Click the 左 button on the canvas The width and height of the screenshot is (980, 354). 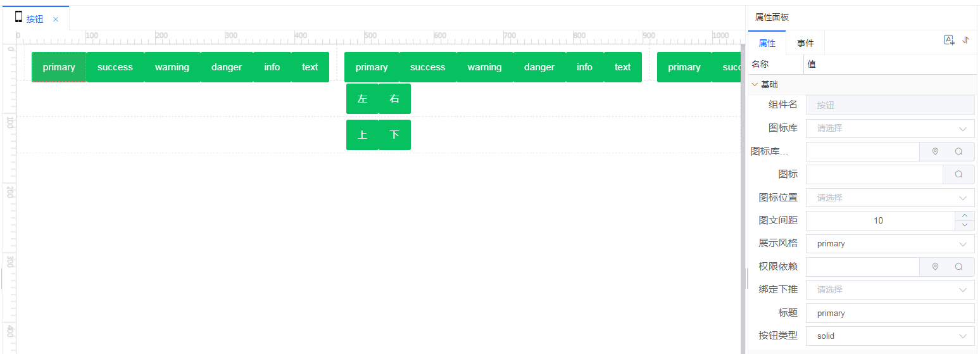[x=362, y=99]
